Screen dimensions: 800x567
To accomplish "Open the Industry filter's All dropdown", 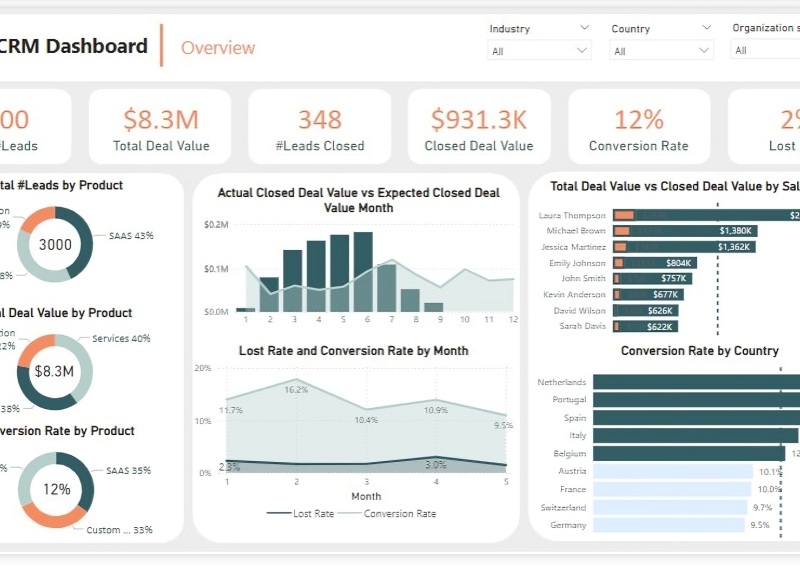I will [540, 50].
